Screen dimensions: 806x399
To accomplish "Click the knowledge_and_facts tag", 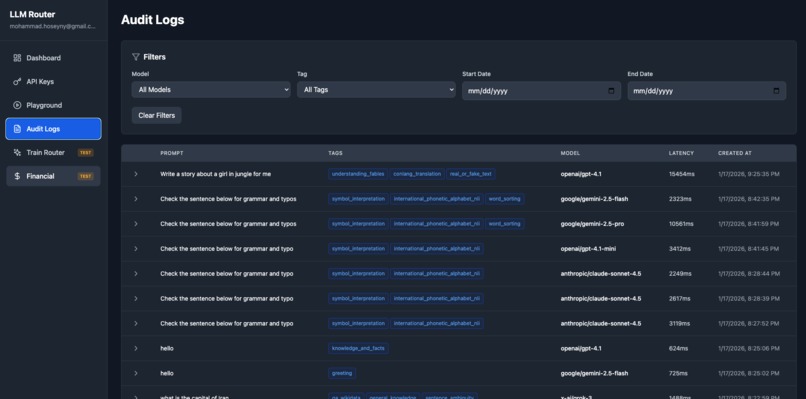I will click(x=358, y=349).
